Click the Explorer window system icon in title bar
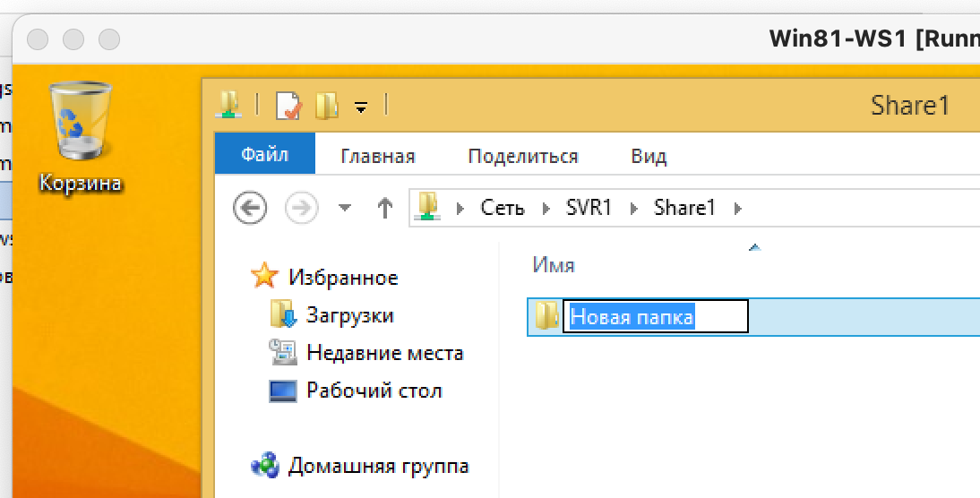980x498 pixels. point(228,105)
